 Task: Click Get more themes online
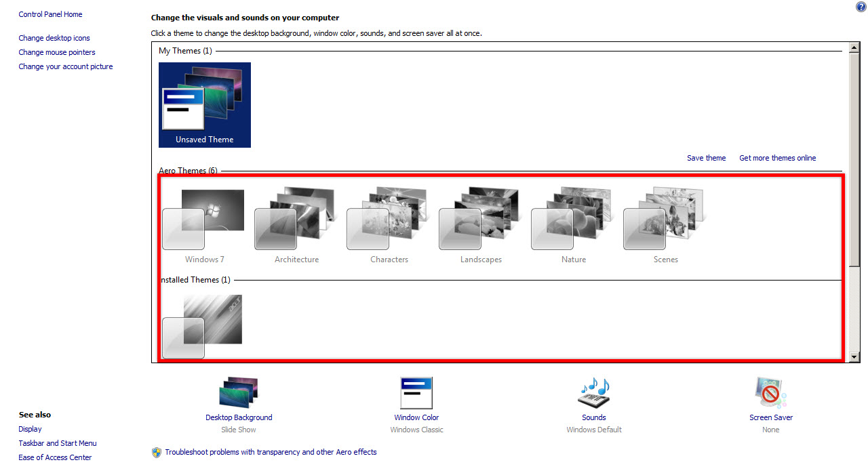[777, 158]
